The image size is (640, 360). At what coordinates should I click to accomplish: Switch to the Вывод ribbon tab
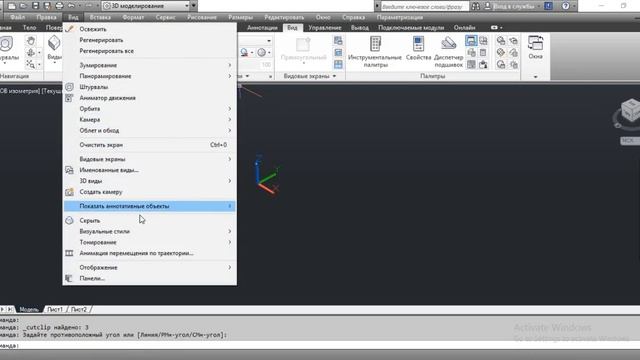point(360,27)
